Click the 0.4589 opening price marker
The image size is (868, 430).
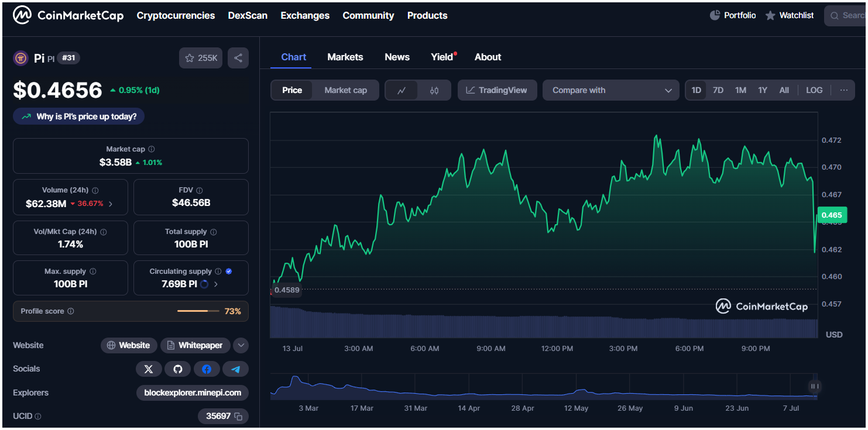pos(287,290)
